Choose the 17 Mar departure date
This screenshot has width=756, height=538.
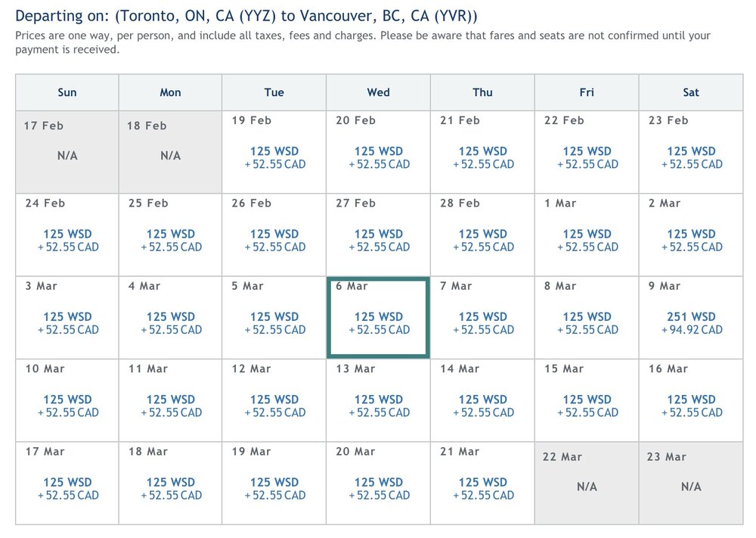pyautogui.click(x=67, y=488)
